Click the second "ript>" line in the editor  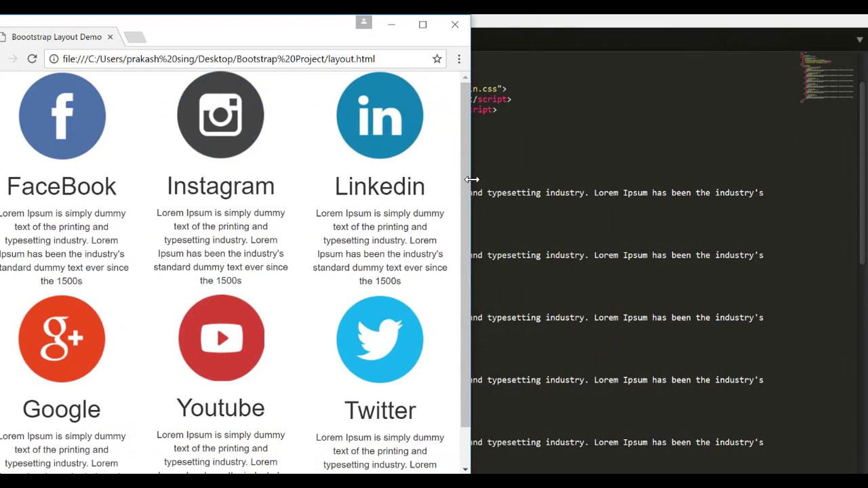point(485,110)
